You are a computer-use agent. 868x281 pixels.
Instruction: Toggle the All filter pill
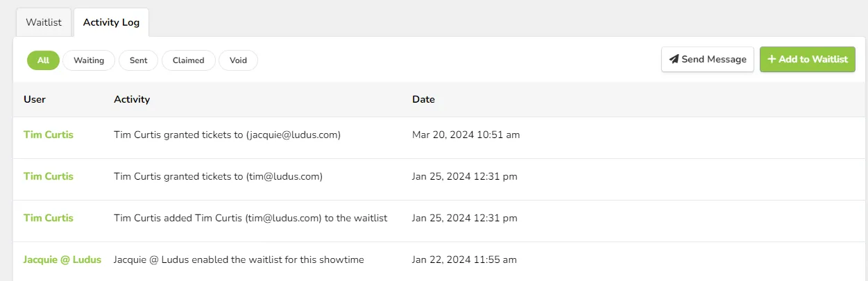(x=43, y=60)
